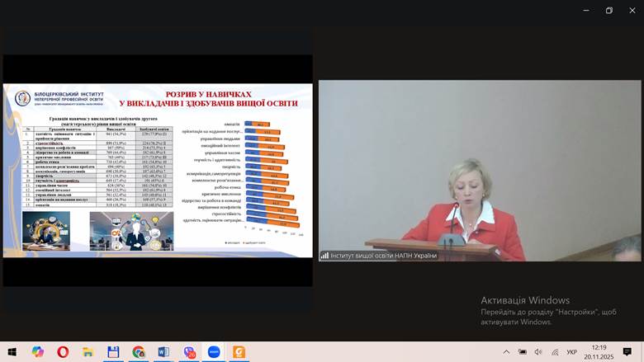
Task: Open the Windows Start menu
Action: (13, 352)
